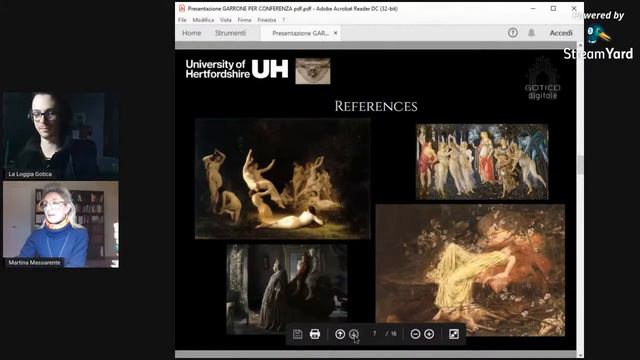The width and height of the screenshot is (640, 360).
Task: Click Martina Massarente video feed
Action: tap(61, 224)
